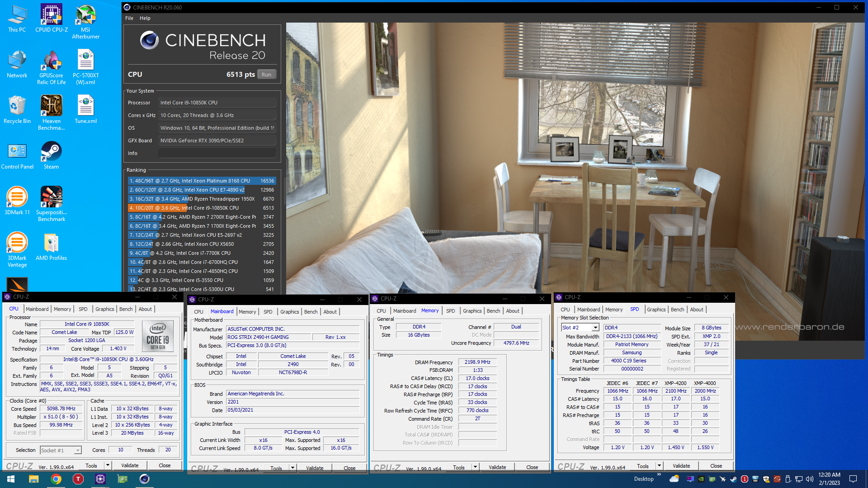Open the Windows Security shield tray icon
Image resolution: width=868 pixels, height=488 pixels.
click(766, 479)
